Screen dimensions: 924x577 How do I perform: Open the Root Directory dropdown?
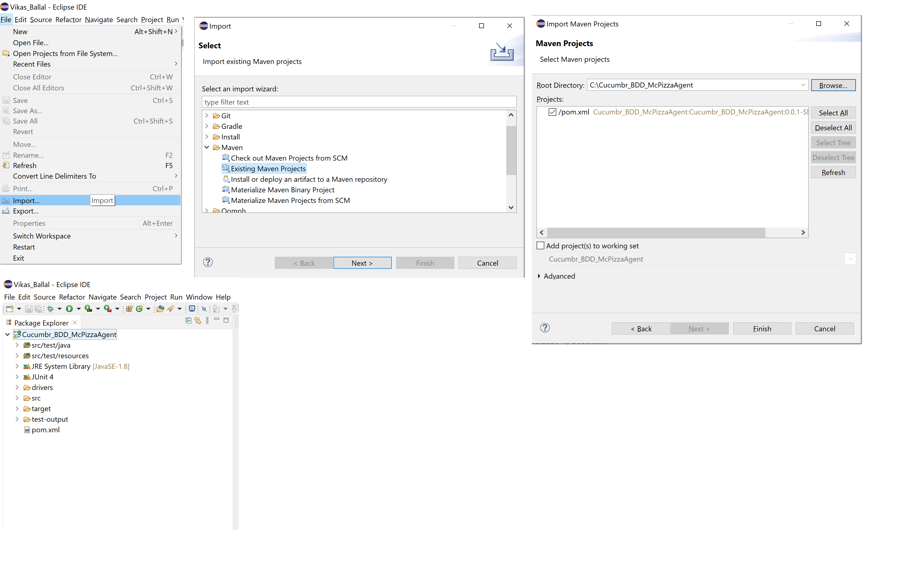803,85
